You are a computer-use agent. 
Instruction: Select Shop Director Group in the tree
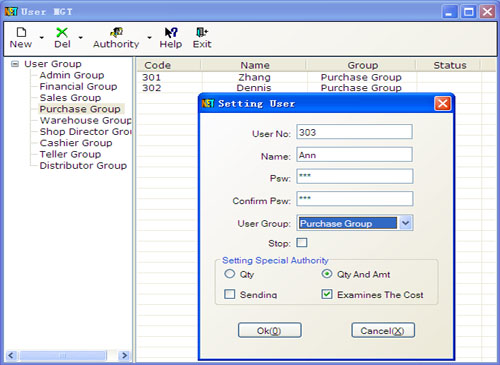tap(86, 132)
